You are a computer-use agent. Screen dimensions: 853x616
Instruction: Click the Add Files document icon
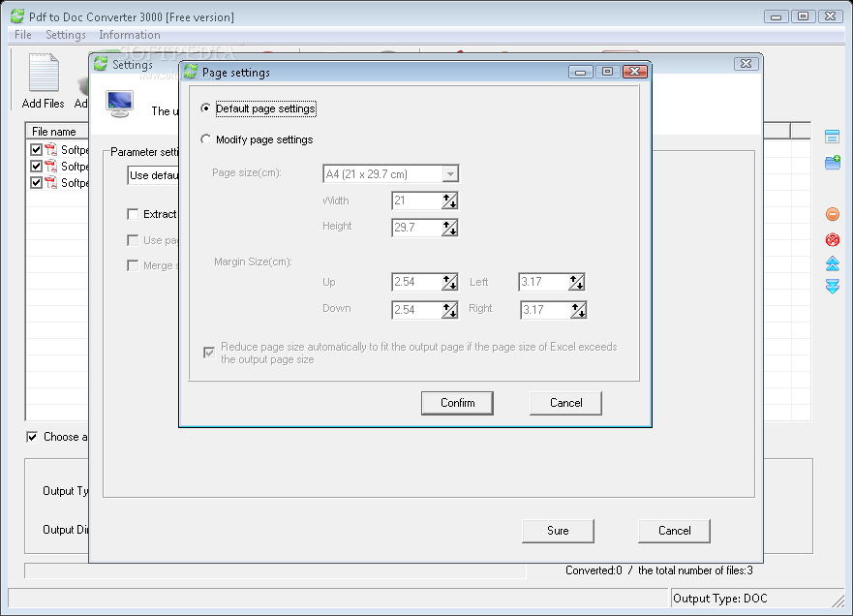[x=44, y=72]
